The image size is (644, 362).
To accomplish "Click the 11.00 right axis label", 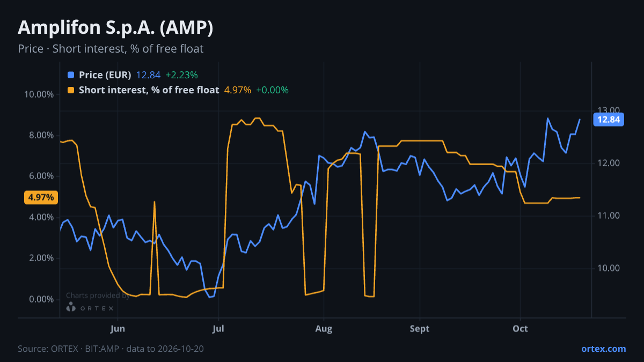I will 608,216.
